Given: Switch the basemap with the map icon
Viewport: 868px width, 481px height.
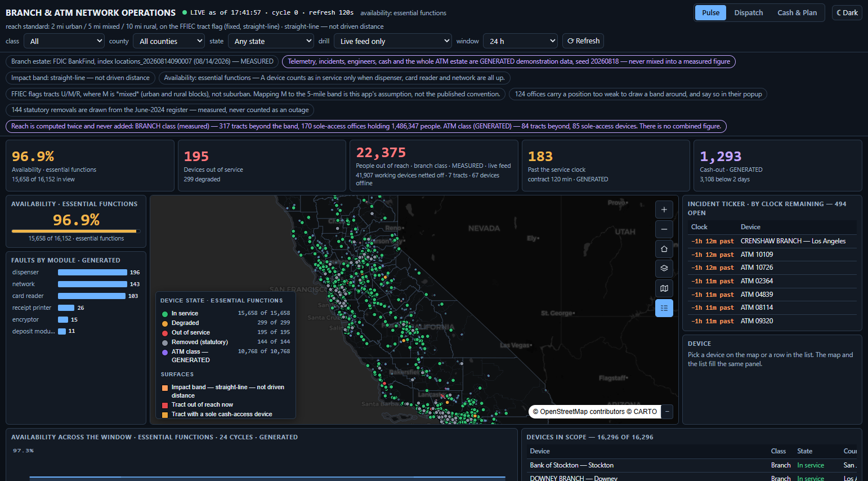Looking at the screenshot, I should (x=664, y=288).
